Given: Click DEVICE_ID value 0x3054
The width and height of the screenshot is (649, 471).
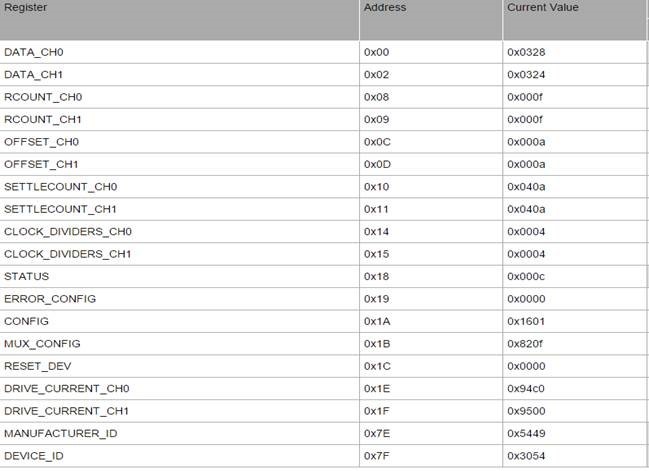Looking at the screenshot, I should [526, 456].
